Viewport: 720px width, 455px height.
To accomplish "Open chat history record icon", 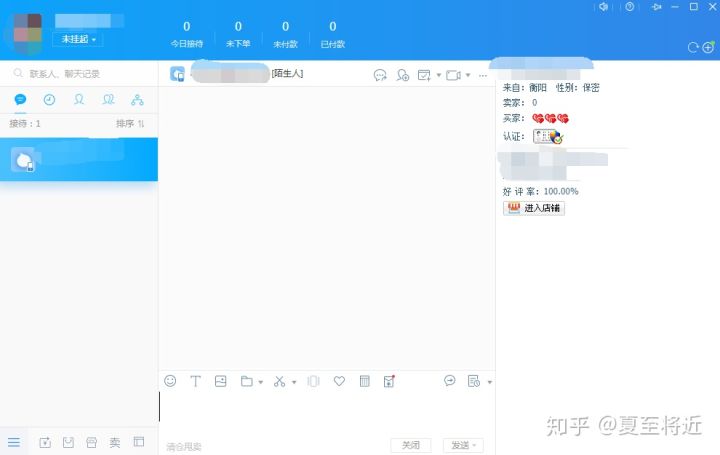I will point(473,381).
